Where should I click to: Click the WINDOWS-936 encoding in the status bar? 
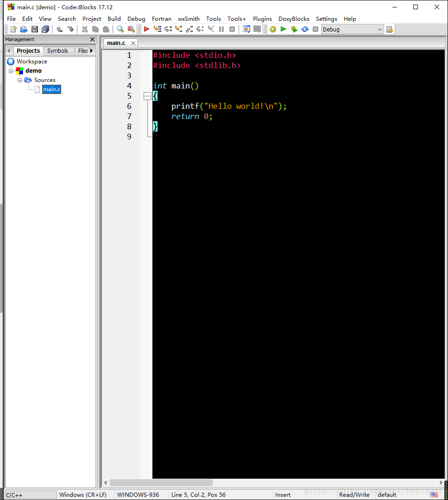click(x=138, y=495)
